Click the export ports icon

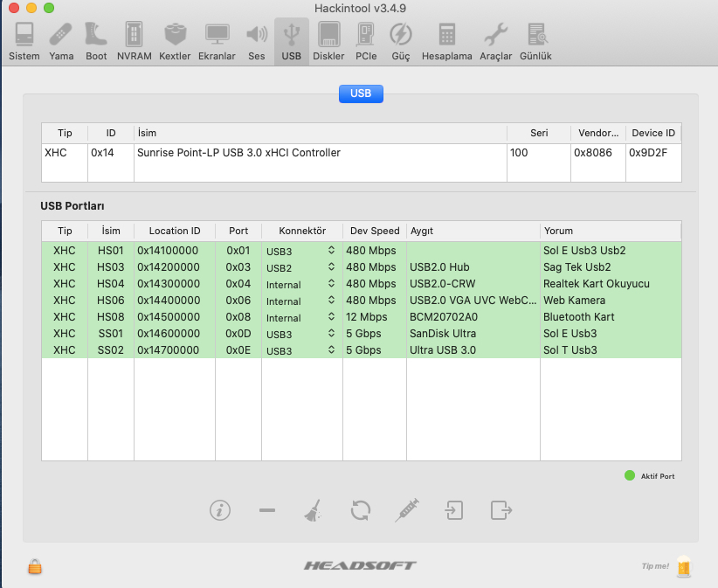[500, 510]
